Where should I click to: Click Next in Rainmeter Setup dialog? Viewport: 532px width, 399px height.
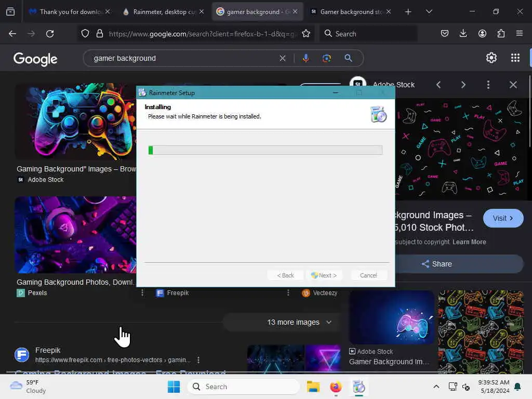click(x=324, y=275)
